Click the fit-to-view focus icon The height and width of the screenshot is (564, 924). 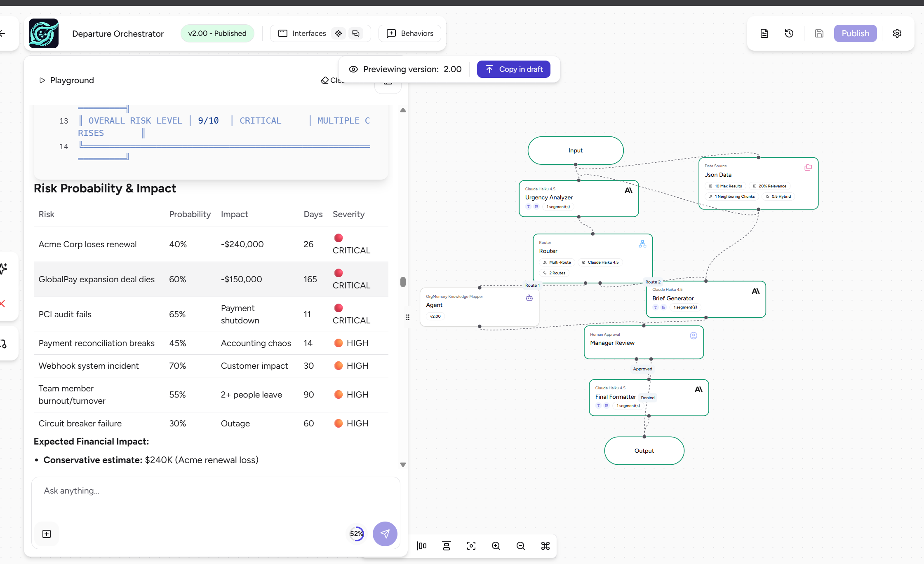pos(471,546)
